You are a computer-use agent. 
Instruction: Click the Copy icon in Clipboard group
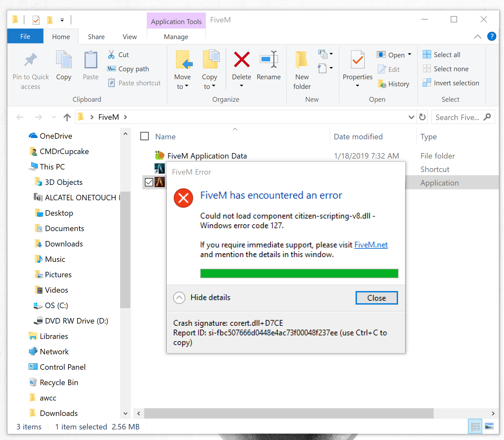(64, 59)
